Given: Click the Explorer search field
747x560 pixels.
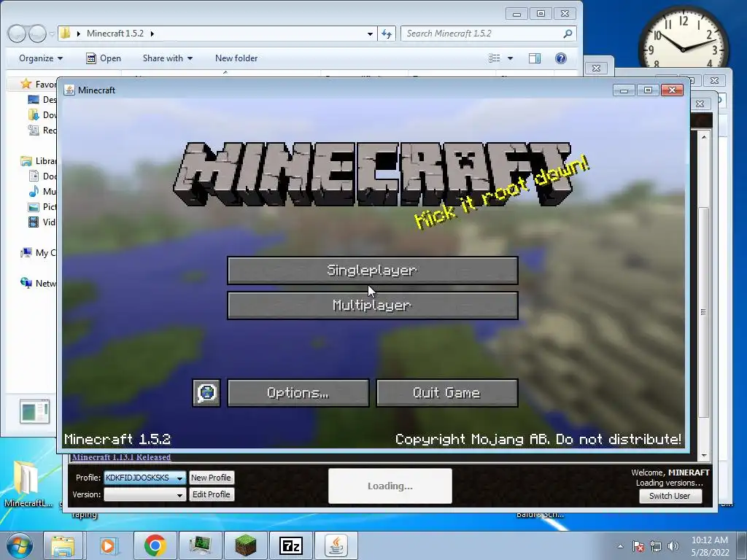Looking at the screenshot, I should tap(482, 34).
